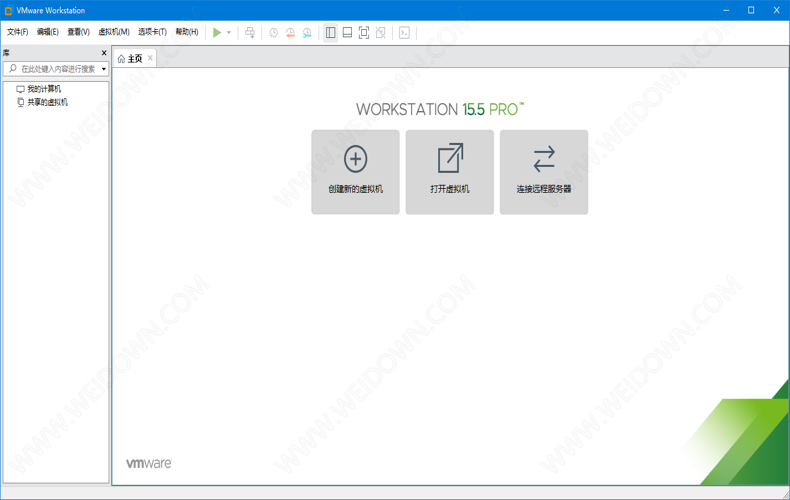The height and width of the screenshot is (500, 790).
Task: Open the 文件(F) menu
Action: pyautogui.click(x=18, y=32)
